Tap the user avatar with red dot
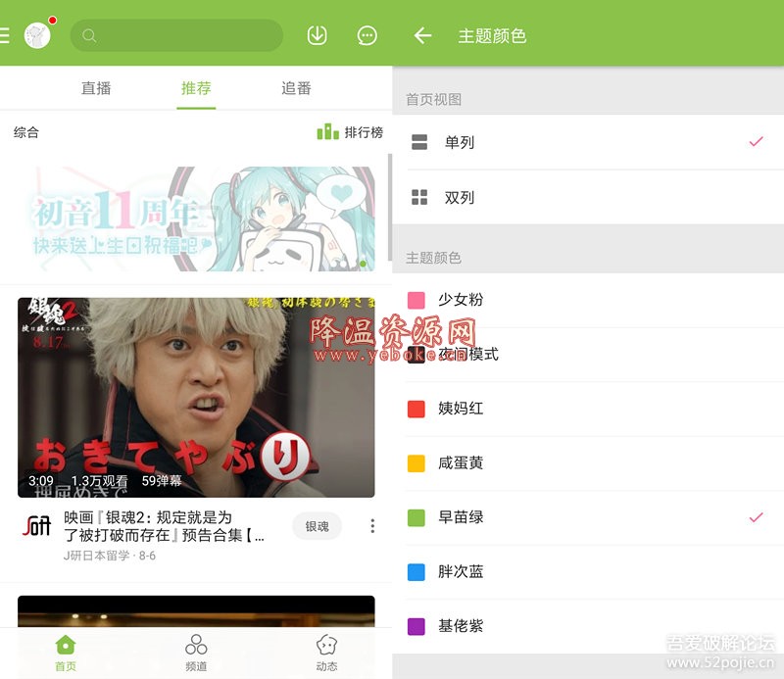This screenshot has height=679, width=784. (38, 35)
